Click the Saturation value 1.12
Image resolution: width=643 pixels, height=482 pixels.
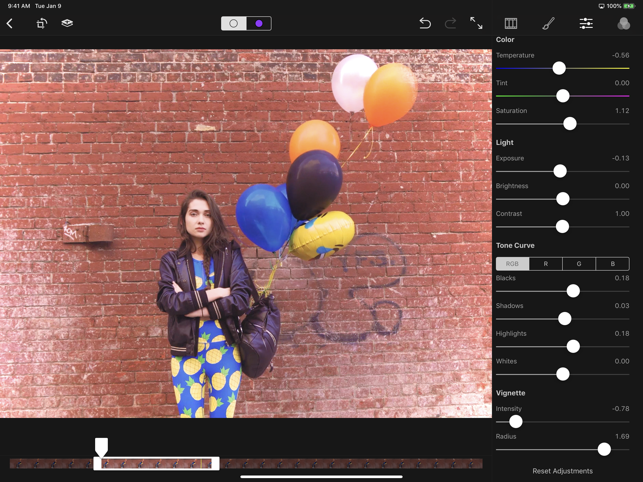tap(622, 111)
